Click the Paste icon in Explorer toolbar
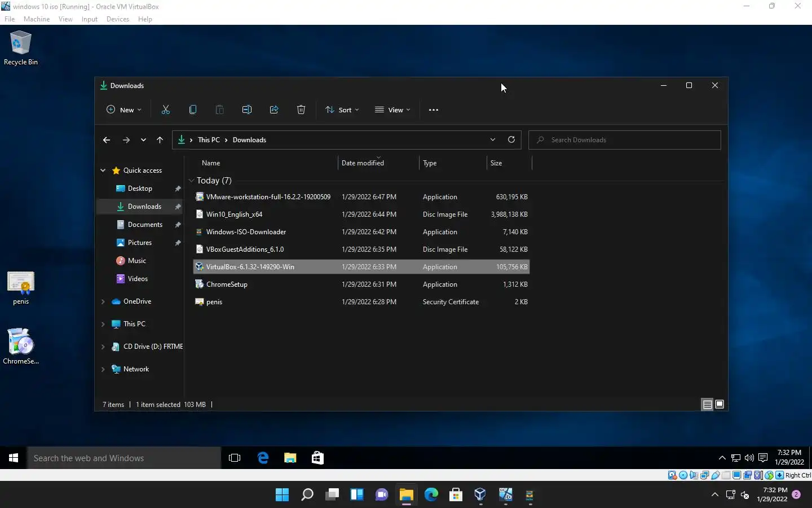The image size is (812, 508). click(x=220, y=110)
